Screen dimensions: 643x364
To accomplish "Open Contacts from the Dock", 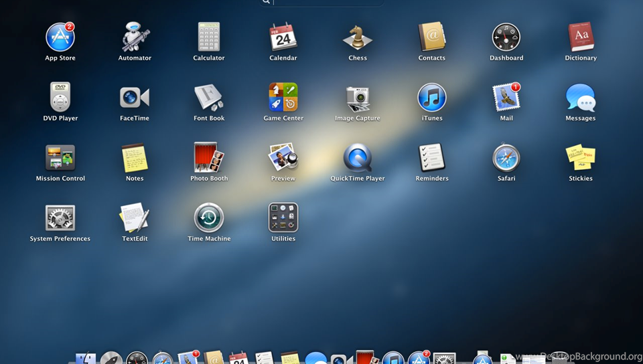I will [x=214, y=357].
